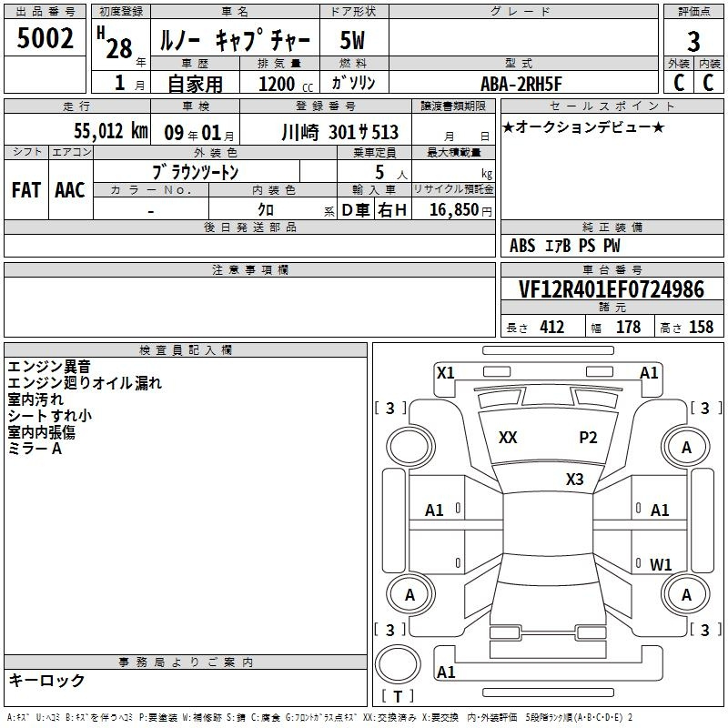Select the displacement 1200 cc

(x=286, y=84)
